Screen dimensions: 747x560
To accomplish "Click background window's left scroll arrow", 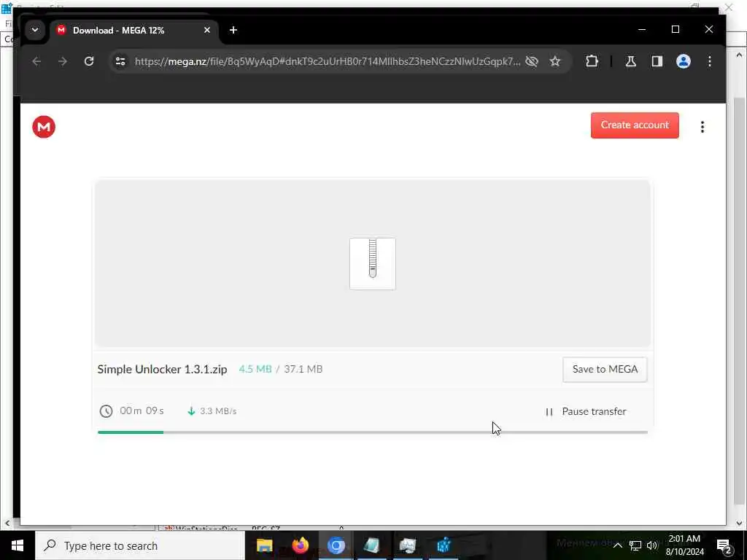I will [7, 524].
